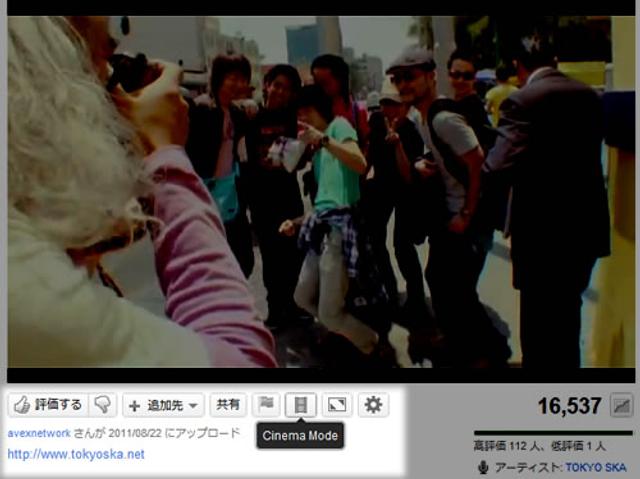Click the microphone artist icon
The height and width of the screenshot is (479, 640).
[483, 467]
